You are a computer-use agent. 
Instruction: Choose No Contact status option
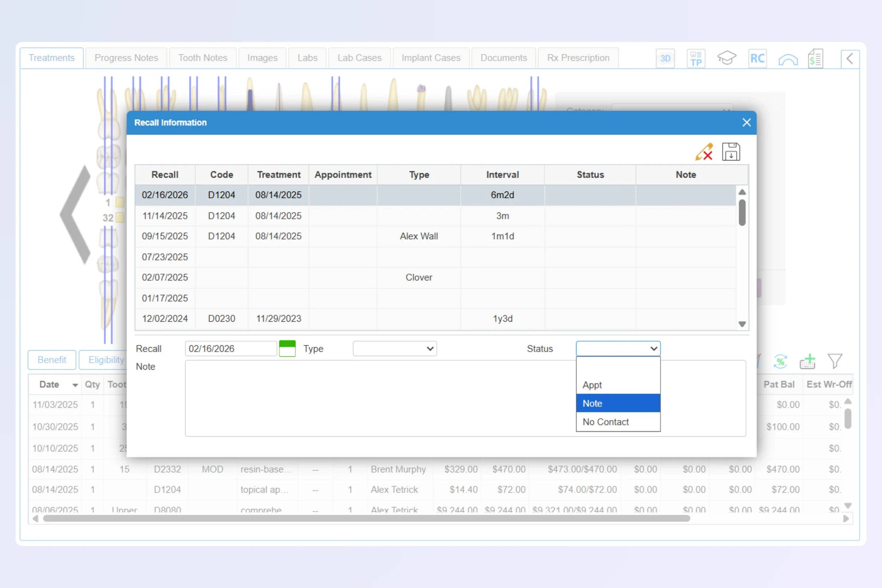pyautogui.click(x=618, y=422)
